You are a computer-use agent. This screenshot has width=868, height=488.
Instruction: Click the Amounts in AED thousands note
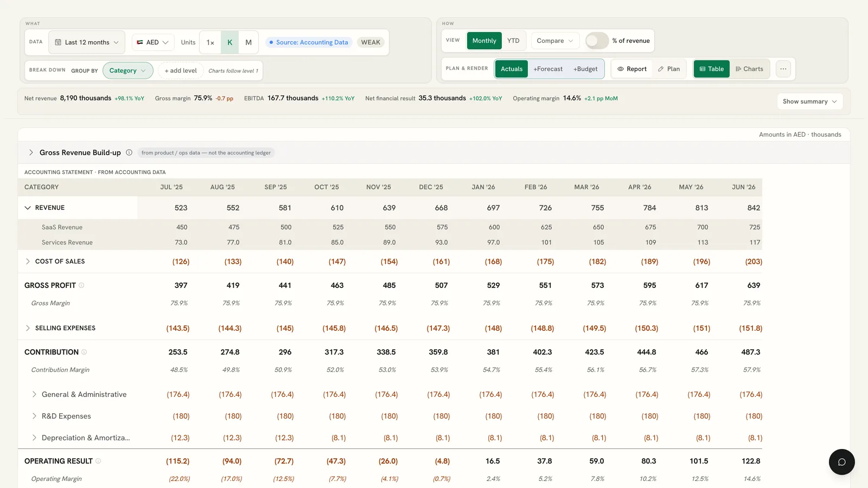tap(800, 134)
